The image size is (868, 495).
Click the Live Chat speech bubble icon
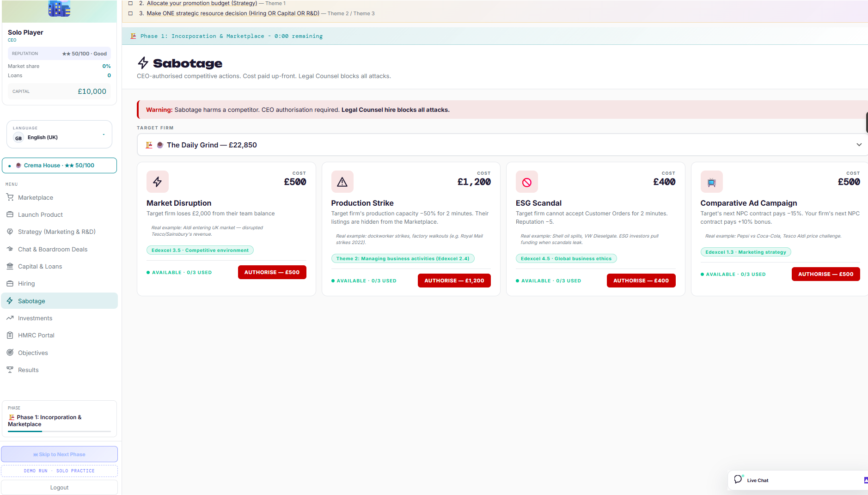738,479
